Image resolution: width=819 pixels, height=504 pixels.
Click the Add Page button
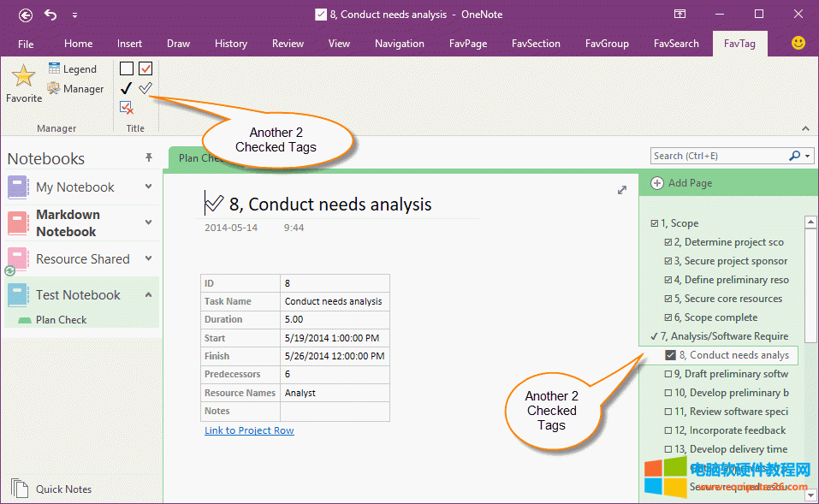point(681,182)
